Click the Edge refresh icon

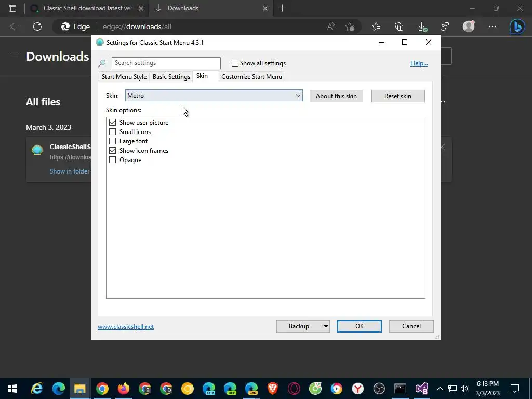pyautogui.click(x=37, y=26)
